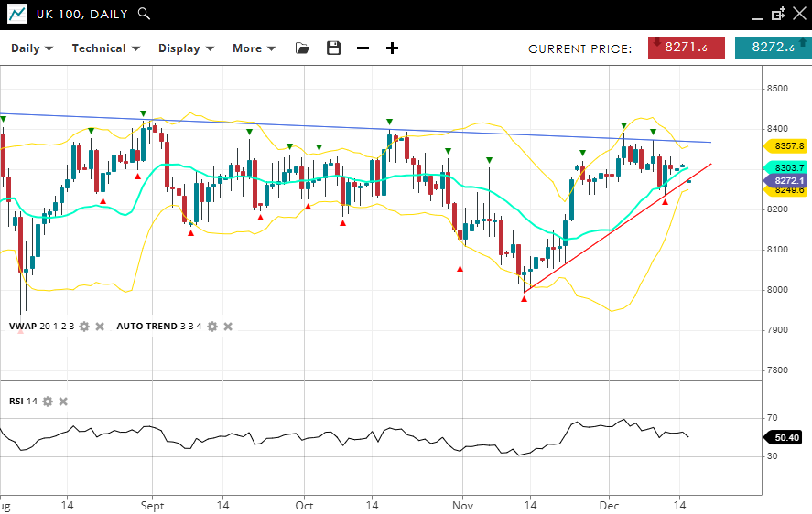Open the Technical indicators dropdown

[106, 48]
